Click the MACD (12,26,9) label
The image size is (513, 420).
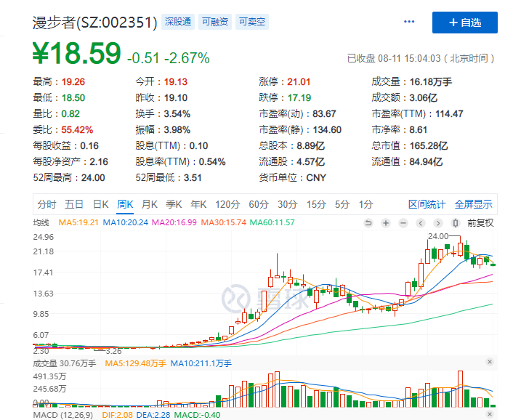click(x=63, y=415)
